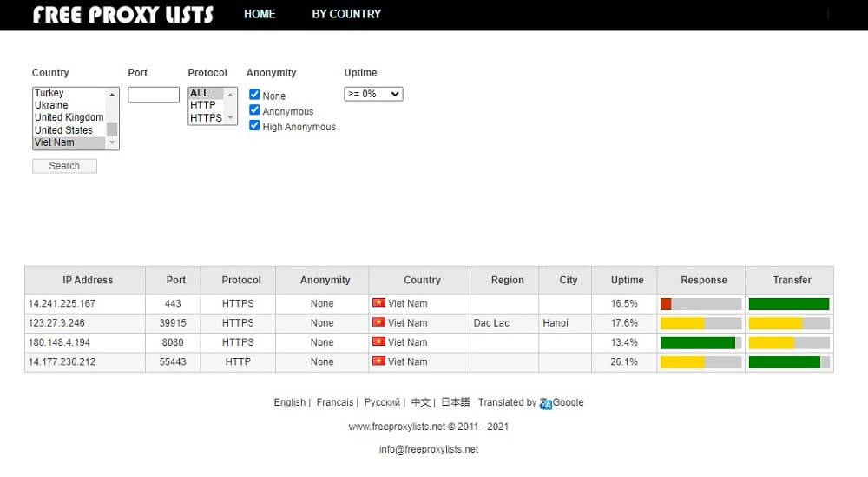Select Viet Nam in the Country list

(69, 142)
